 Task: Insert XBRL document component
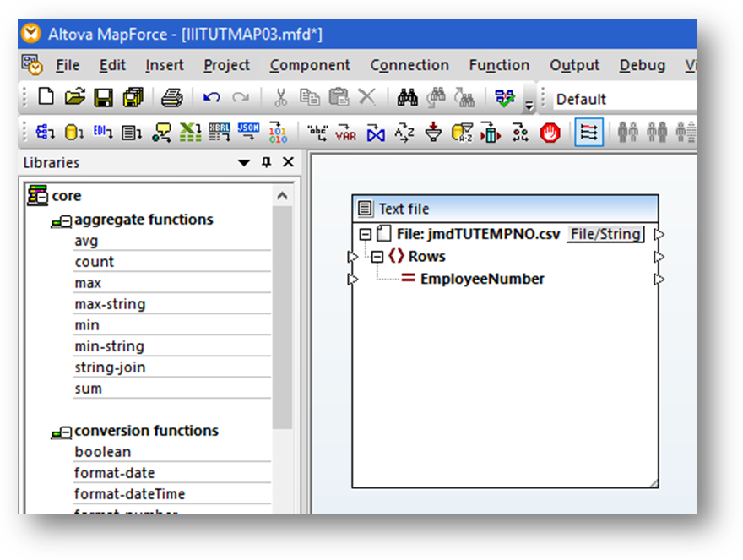coord(220,133)
